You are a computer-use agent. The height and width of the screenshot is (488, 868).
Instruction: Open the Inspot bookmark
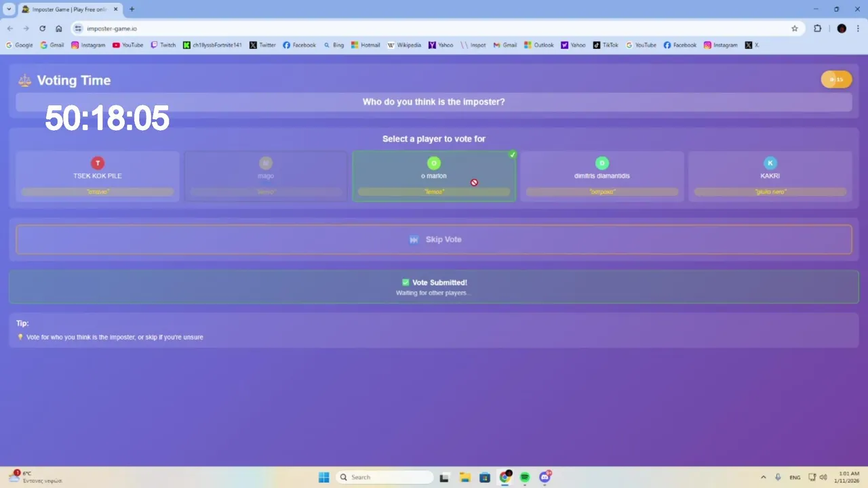[x=473, y=45]
